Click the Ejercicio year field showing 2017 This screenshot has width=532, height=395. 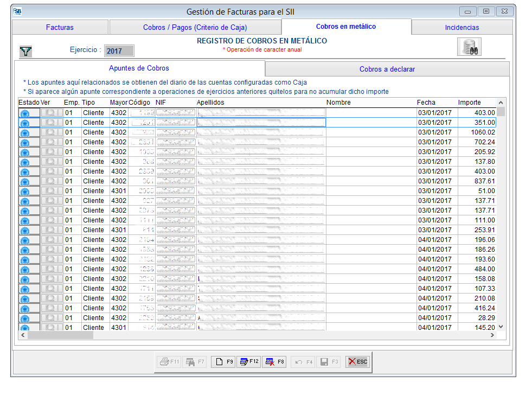click(x=119, y=51)
